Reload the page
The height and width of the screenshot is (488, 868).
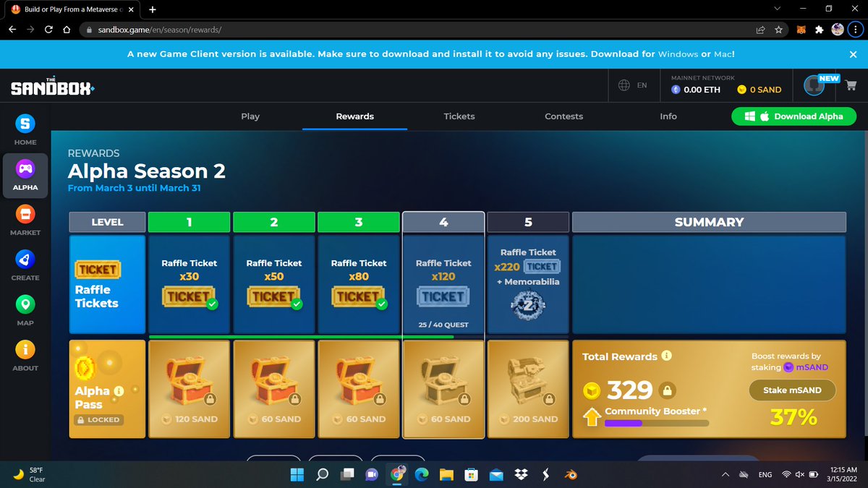pyautogui.click(x=48, y=30)
